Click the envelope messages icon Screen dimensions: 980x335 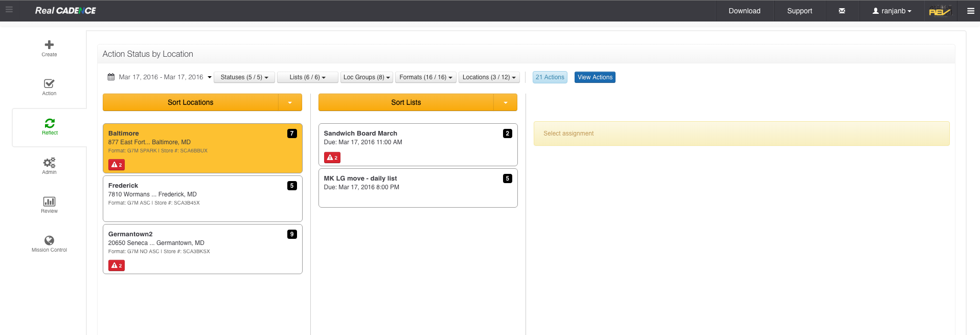tap(841, 11)
